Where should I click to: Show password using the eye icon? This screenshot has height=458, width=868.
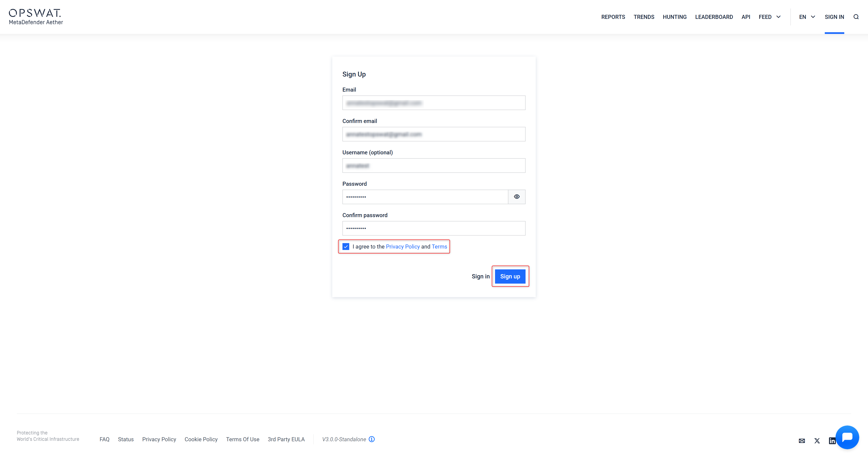pos(517,197)
